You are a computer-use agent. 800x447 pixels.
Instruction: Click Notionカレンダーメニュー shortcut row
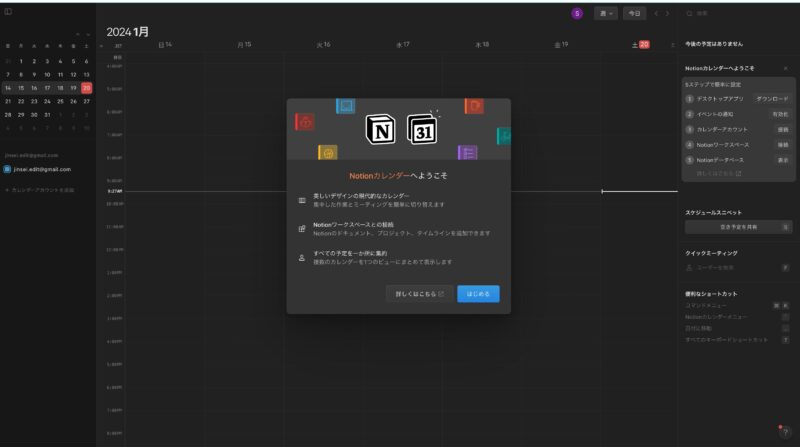(737, 317)
